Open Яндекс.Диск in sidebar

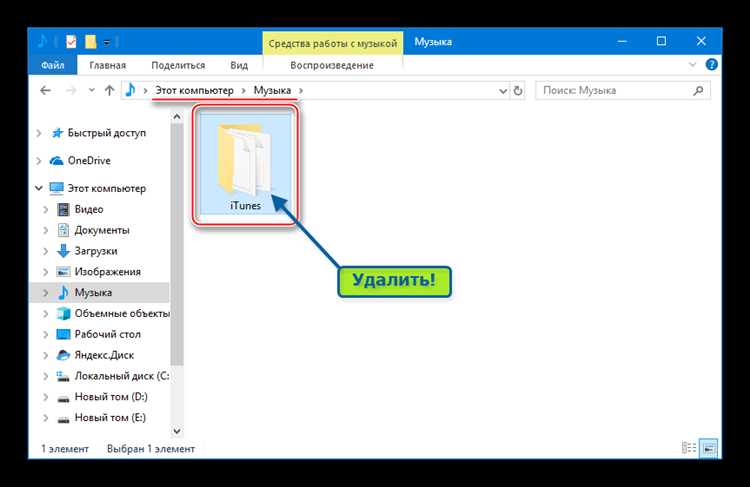[x=104, y=355]
